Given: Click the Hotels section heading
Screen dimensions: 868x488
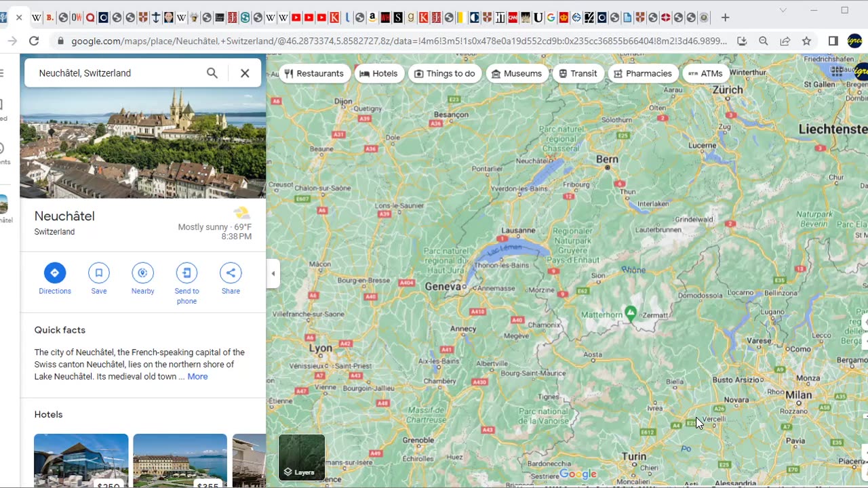Looking at the screenshot, I should point(49,415).
